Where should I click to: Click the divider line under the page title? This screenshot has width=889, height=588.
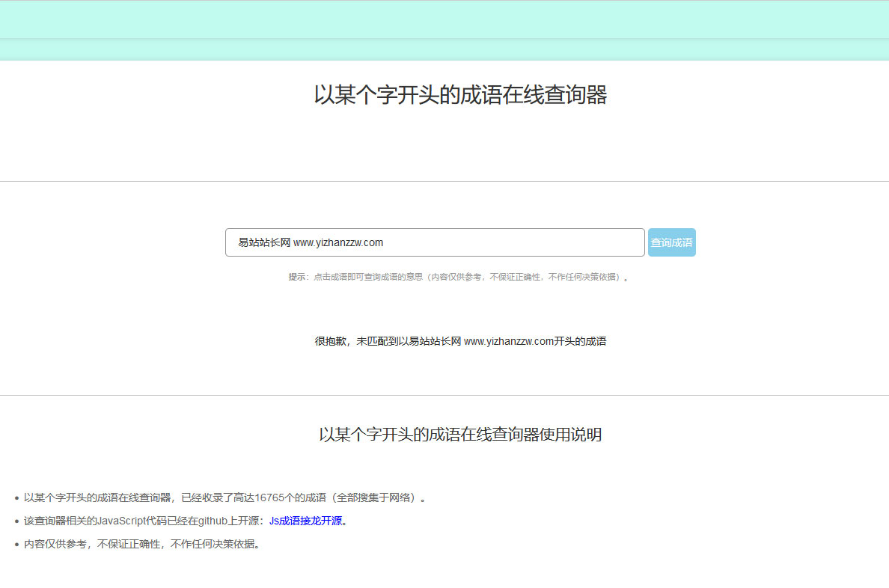(x=444, y=180)
